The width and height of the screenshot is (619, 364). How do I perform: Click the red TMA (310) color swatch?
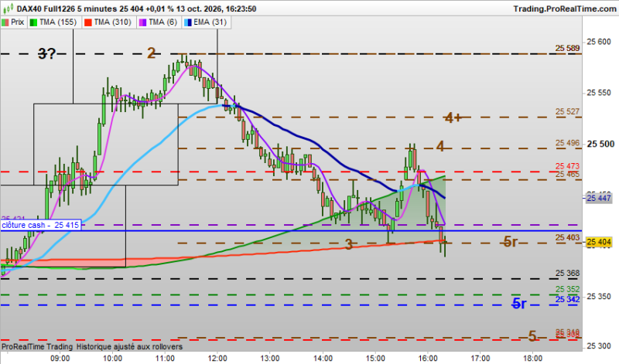pyautogui.click(x=88, y=22)
